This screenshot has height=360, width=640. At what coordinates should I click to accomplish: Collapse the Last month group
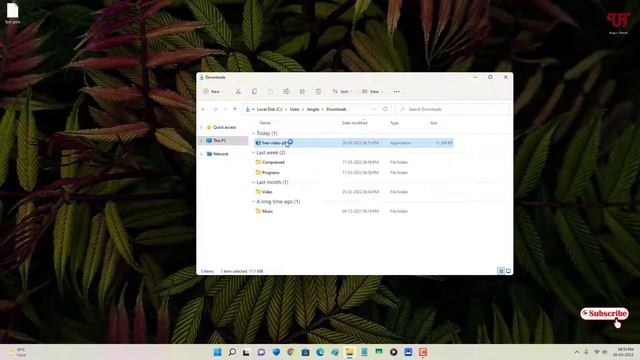click(x=253, y=182)
